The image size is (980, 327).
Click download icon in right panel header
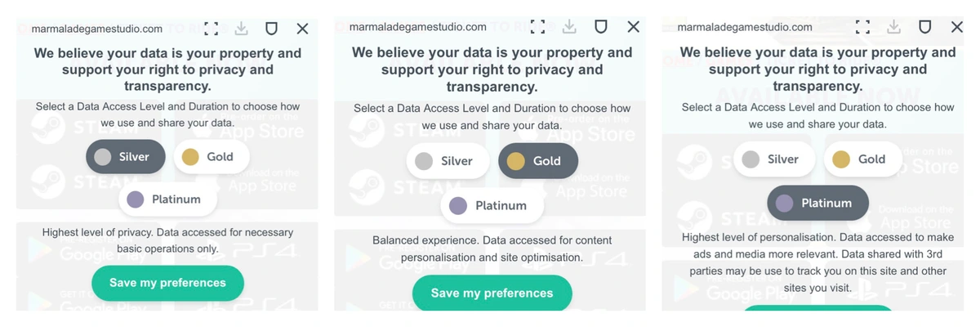coord(894,27)
